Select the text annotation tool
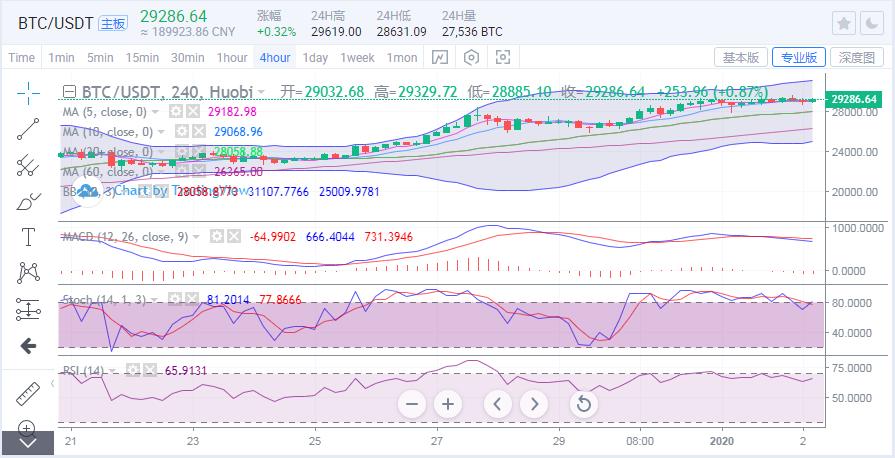The height and width of the screenshot is (458, 895). tap(27, 236)
